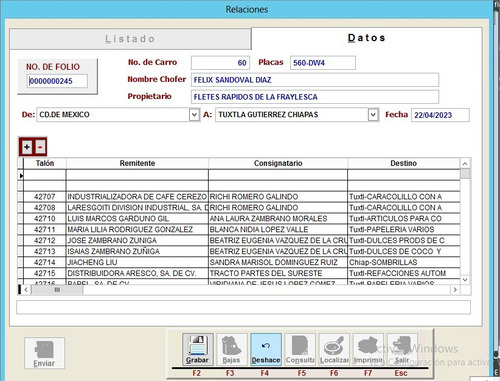The image size is (500, 381).
Task: Click DISTRIBUIDORA ARESCO remitente cell
Action: pyautogui.click(x=137, y=273)
